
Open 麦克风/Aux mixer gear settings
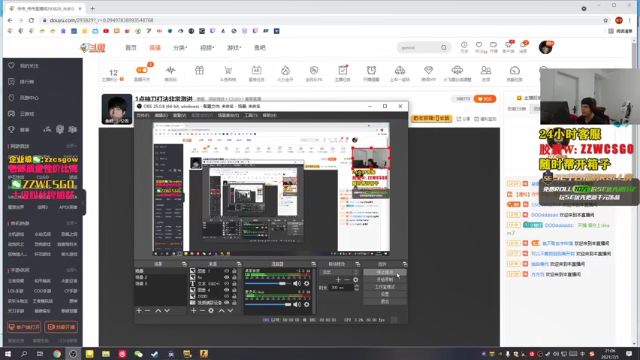point(307,304)
